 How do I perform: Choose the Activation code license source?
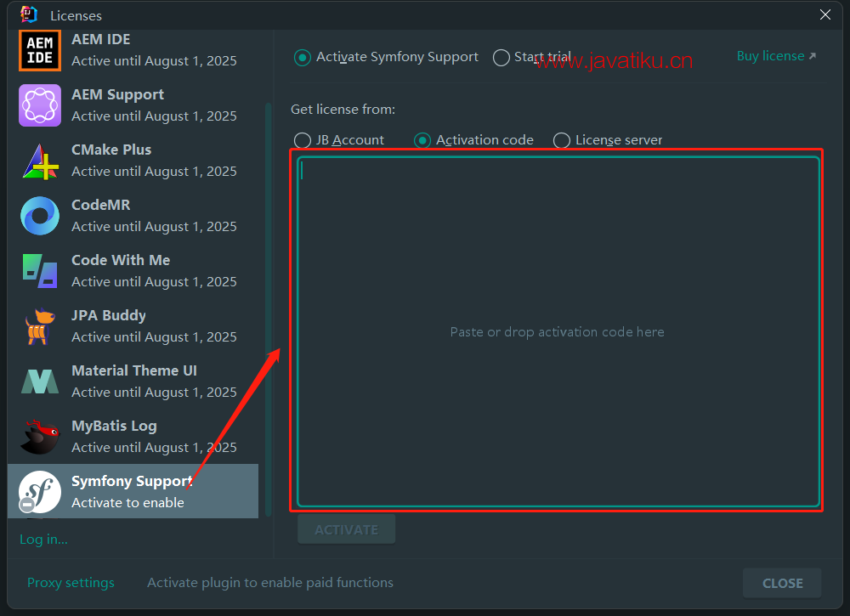click(x=422, y=140)
